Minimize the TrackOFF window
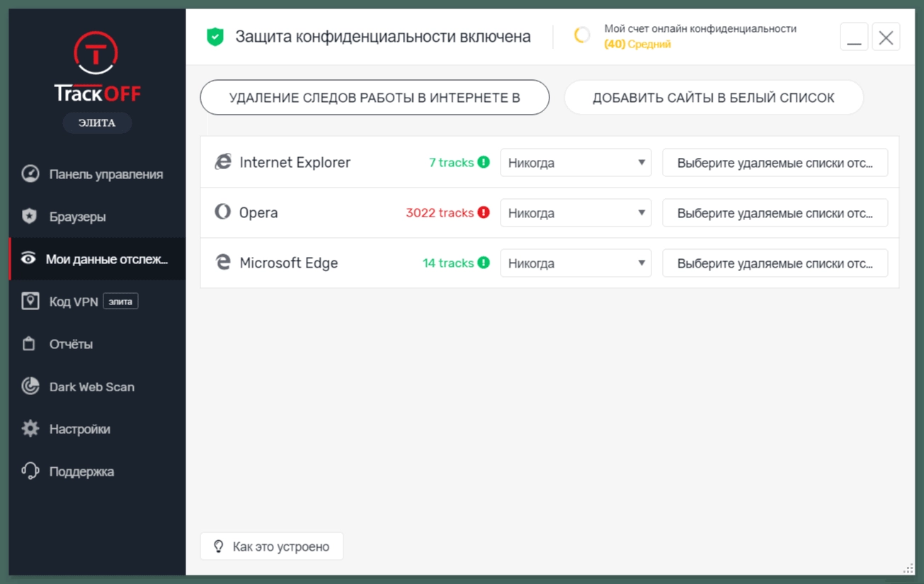This screenshot has width=924, height=584. click(x=854, y=37)
